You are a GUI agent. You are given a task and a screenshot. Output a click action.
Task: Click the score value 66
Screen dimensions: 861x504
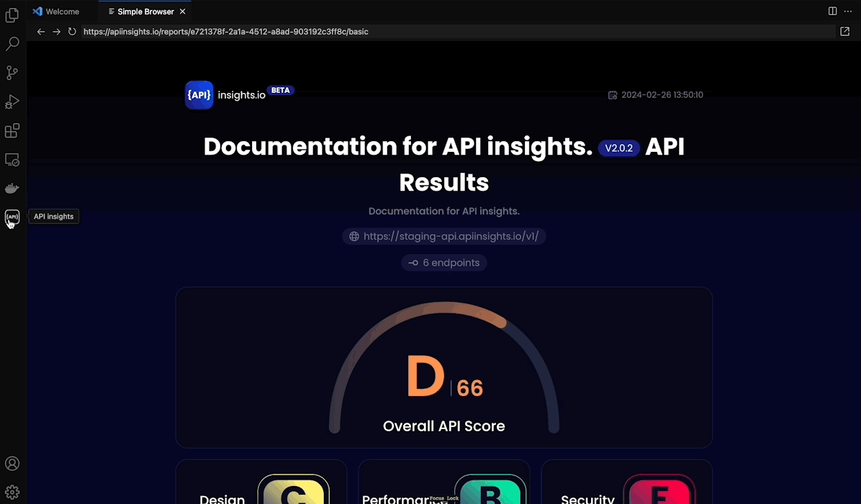pyautogui.click(x=470, y=388)
